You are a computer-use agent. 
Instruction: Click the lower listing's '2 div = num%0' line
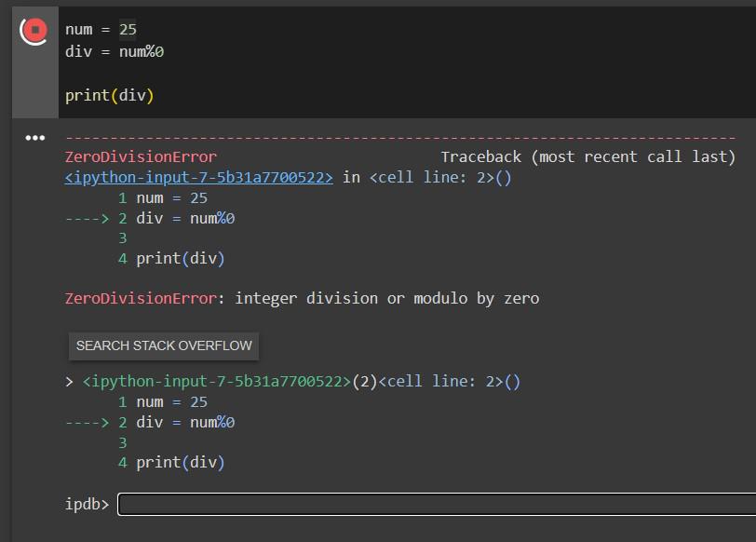click(x=177, y=423)
